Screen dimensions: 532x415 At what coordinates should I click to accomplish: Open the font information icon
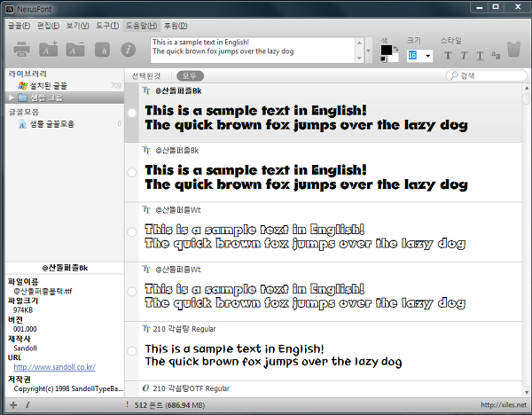click(x=129, y=50)
